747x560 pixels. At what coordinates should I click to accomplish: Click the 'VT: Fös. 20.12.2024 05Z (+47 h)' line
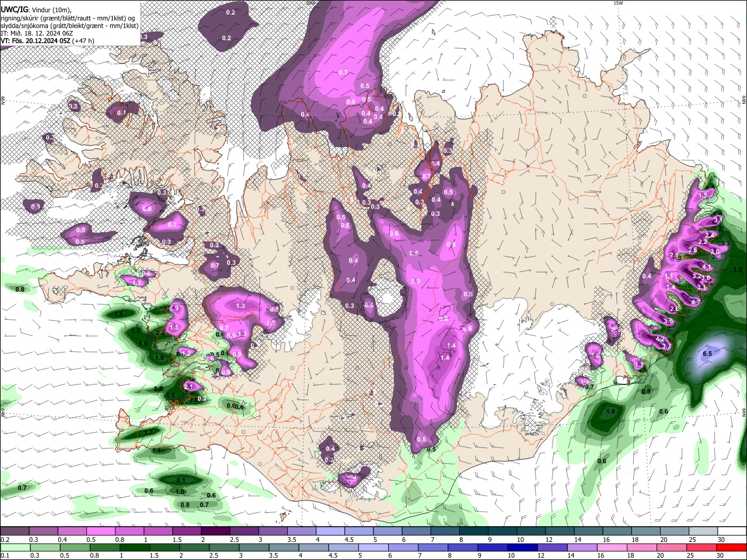tap(47, 41)
